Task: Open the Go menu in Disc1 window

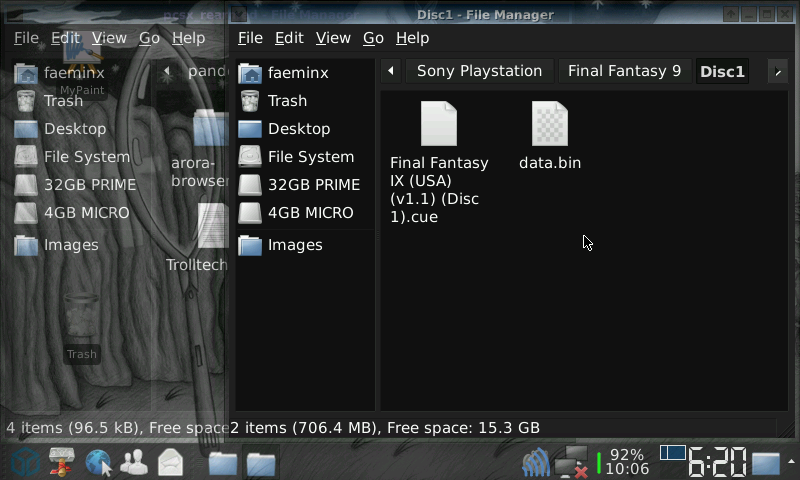Action: click(x=373, y=38)
